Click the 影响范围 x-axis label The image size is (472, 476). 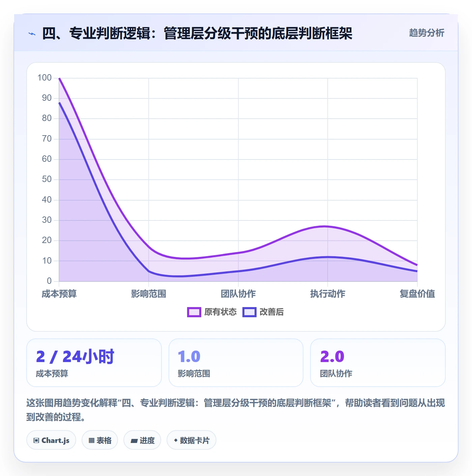coord(149,294)
